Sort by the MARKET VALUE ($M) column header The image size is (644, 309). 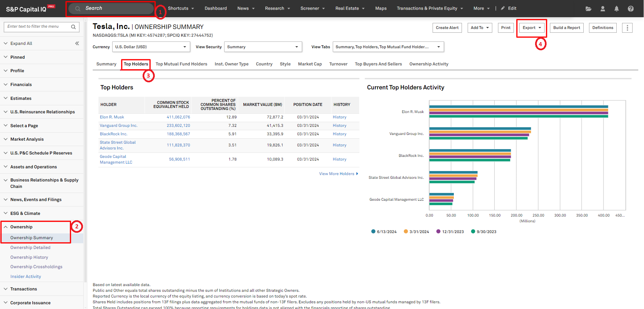[262, 105]
